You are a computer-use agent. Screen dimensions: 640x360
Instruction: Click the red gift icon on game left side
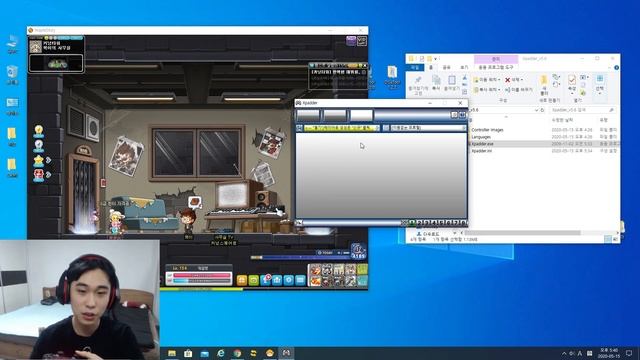point(39,175)
